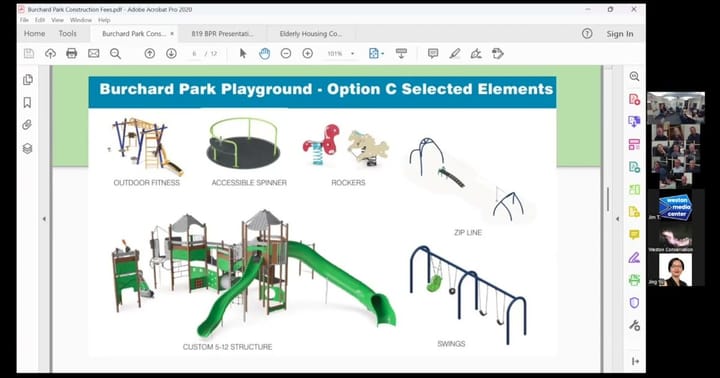Open the More Tools wrench icon
Screen dimensions: 720x378
(634, 325)
